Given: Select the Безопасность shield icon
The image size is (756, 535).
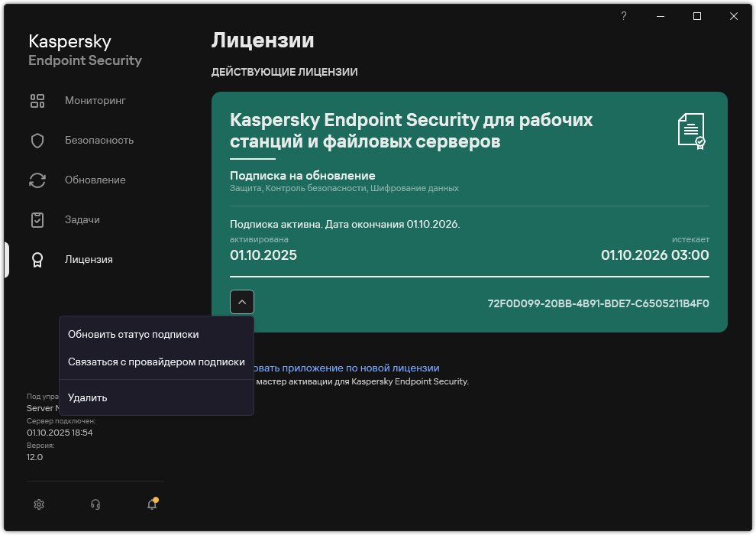Looking at the screenshot, I should point(37,140).
